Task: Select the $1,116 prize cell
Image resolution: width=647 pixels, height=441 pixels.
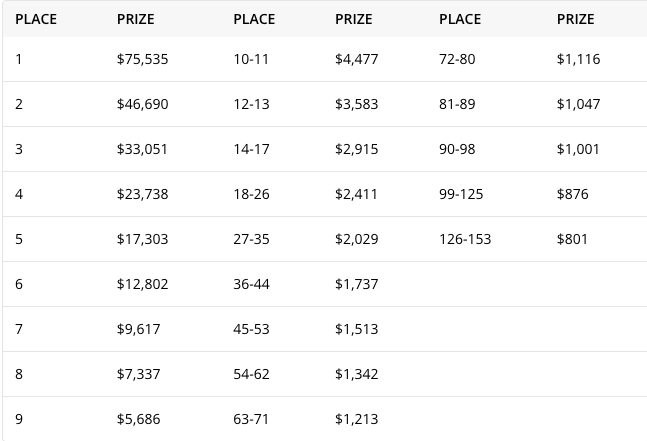Action: click(x=579, y=59)
